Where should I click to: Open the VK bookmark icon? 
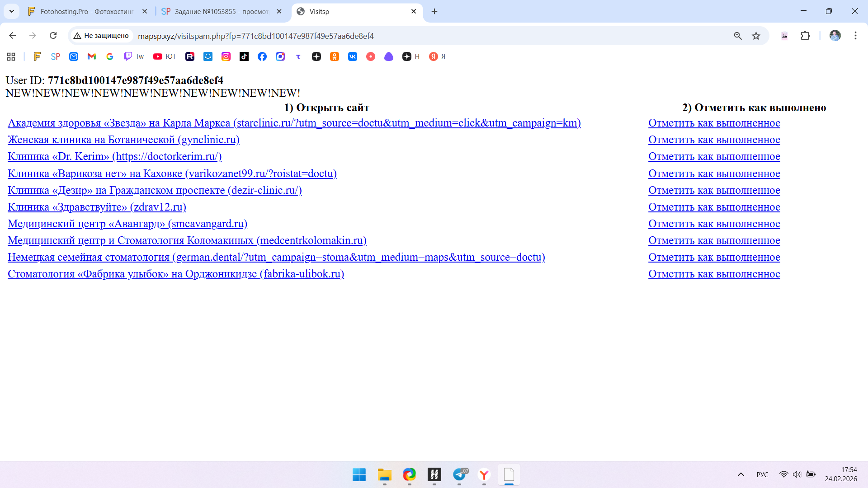click(353, 56)
